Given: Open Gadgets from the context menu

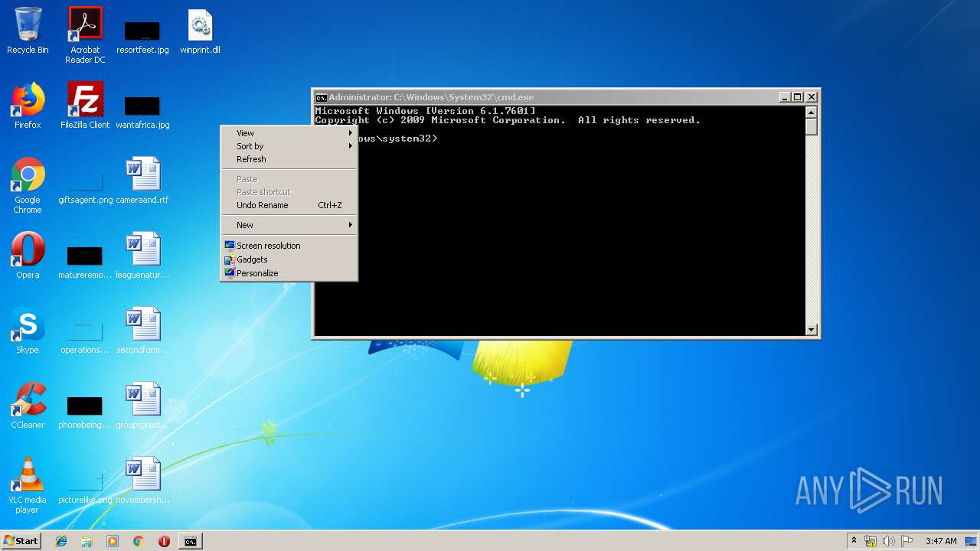Looking at the screenshot, I should tap(289, 259).
